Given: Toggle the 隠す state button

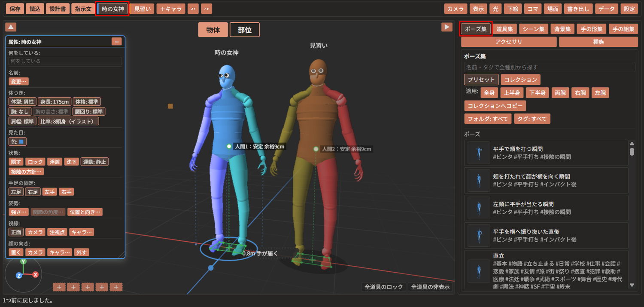Looking at the screenshot, I should tap(16, 162).
